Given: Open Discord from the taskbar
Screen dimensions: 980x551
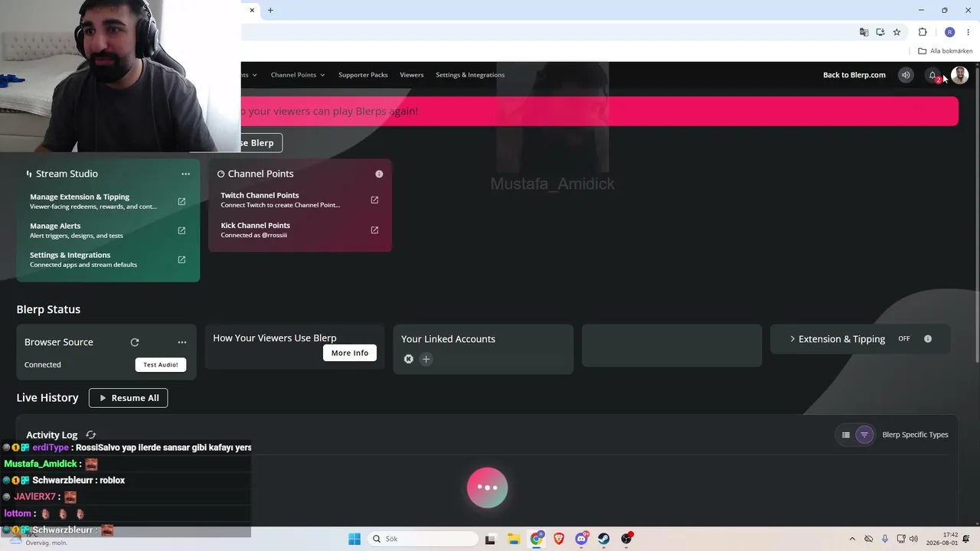Looking at the screenshot, I should click(x=582, y=539).
